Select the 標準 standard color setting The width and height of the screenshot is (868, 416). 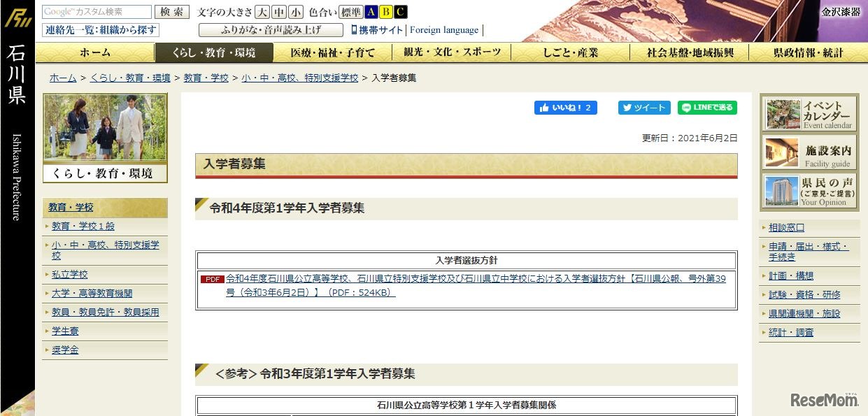pyautogui.click(x=349, y=11)
